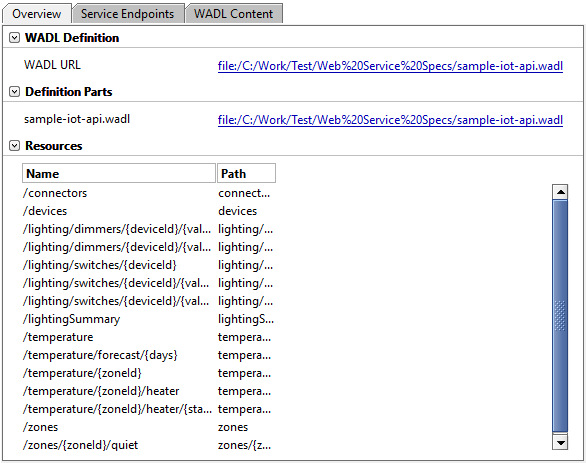Select the Overview tab
586x463 pixels.
(x=37, y=14)
